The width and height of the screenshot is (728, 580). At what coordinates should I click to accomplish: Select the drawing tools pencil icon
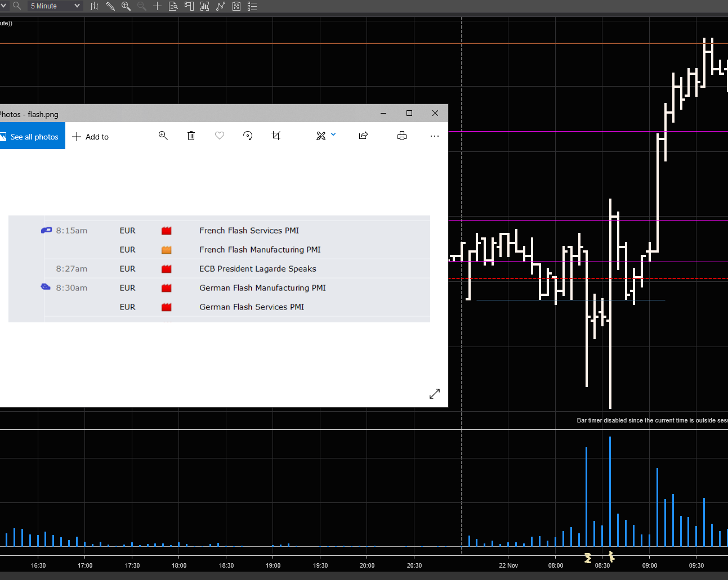[110, 6]
